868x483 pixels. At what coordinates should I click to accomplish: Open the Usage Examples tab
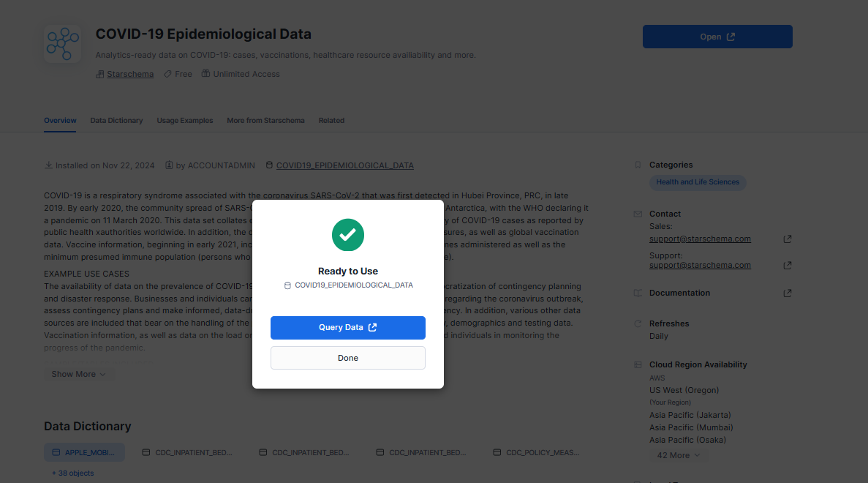185,121
